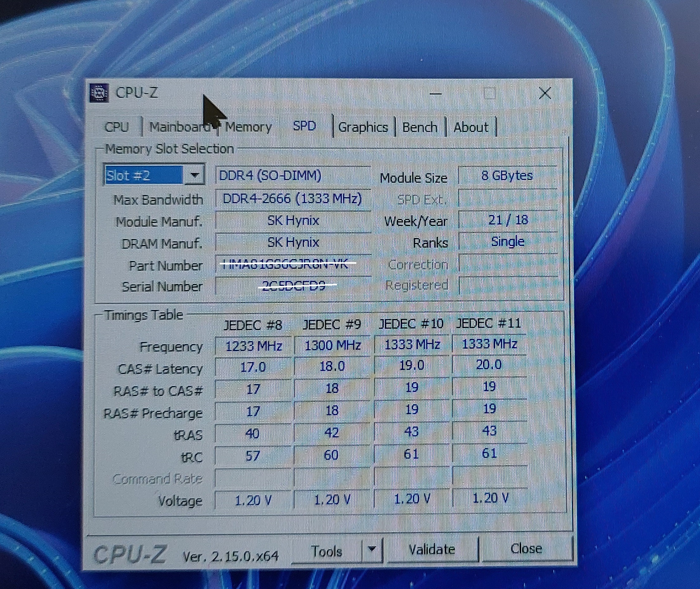This screenshot has height=589, width=700.
Task: Click the 8 GBytes module size value
Action: coord(507,176)
